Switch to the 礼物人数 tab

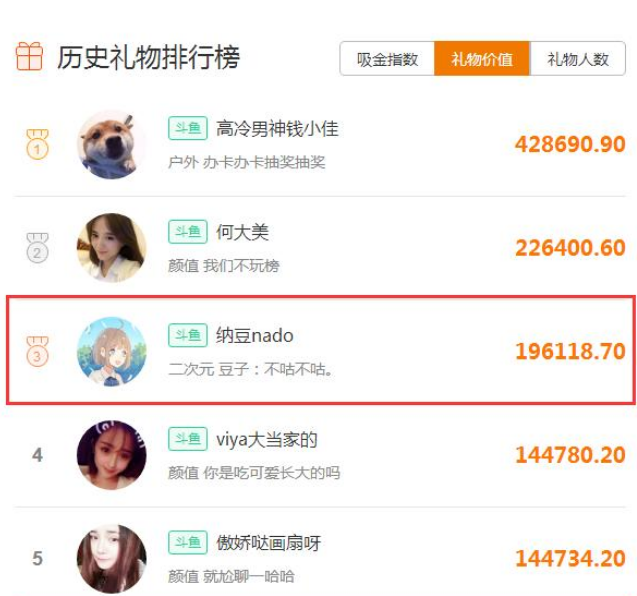pos(578,59)
